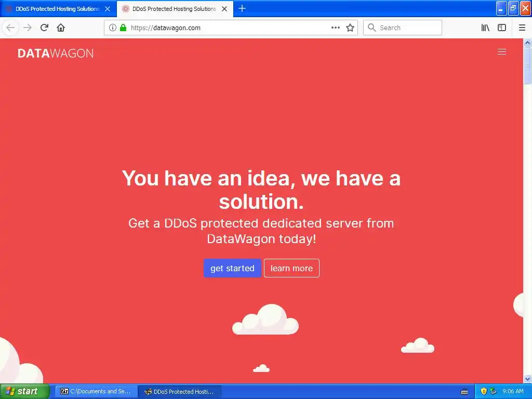The image size is (532, 399).
Task: Open the browser home page icon
Action: [61, 28]
